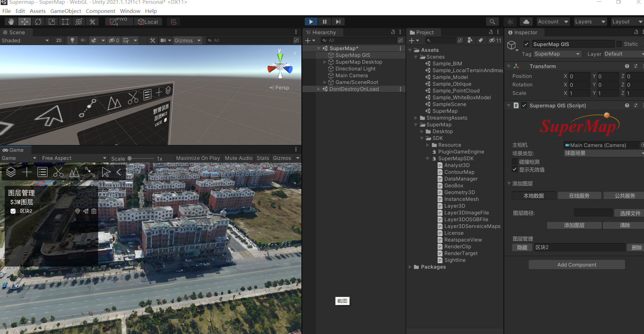Viewport: 644px width, 334px height.
Task: Enable 碰撞检测 checkbox
Action: click(x=514, y=162)
